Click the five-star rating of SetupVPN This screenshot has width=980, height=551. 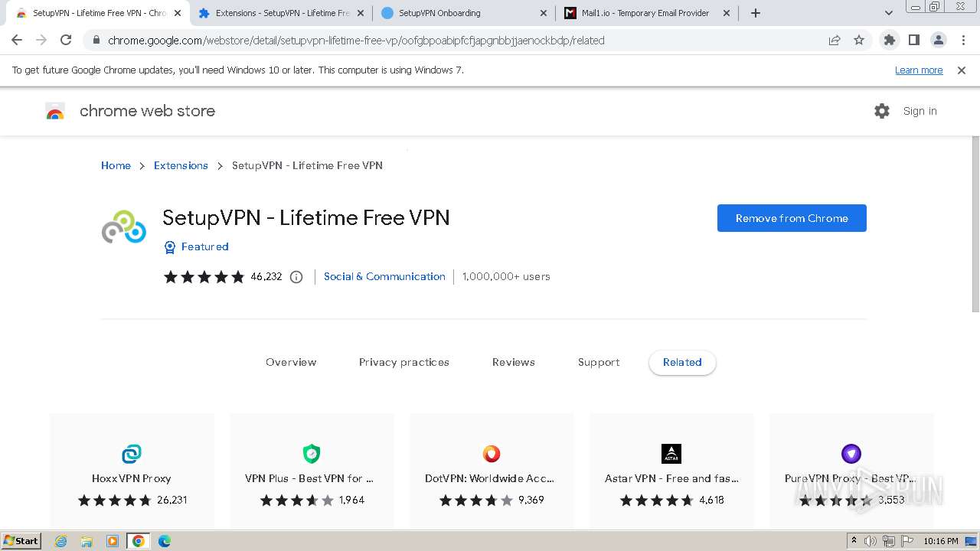(x=204, y=277)
